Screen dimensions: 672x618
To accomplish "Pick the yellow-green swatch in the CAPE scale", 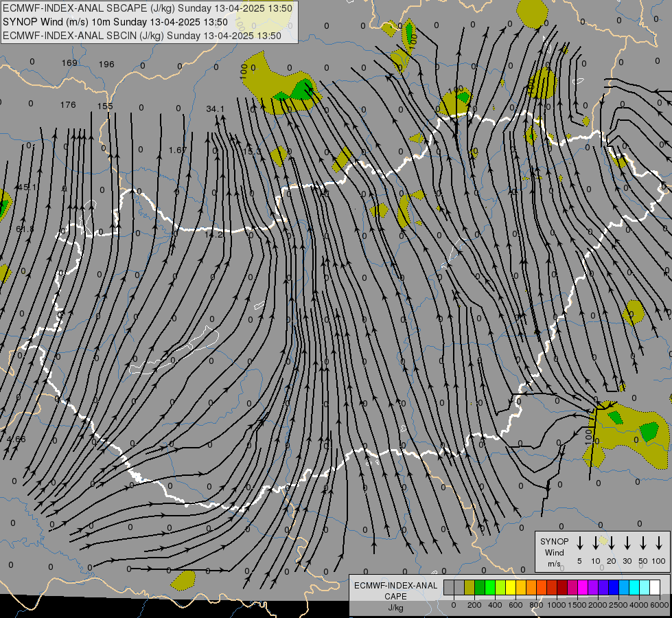I will [500, 588].
